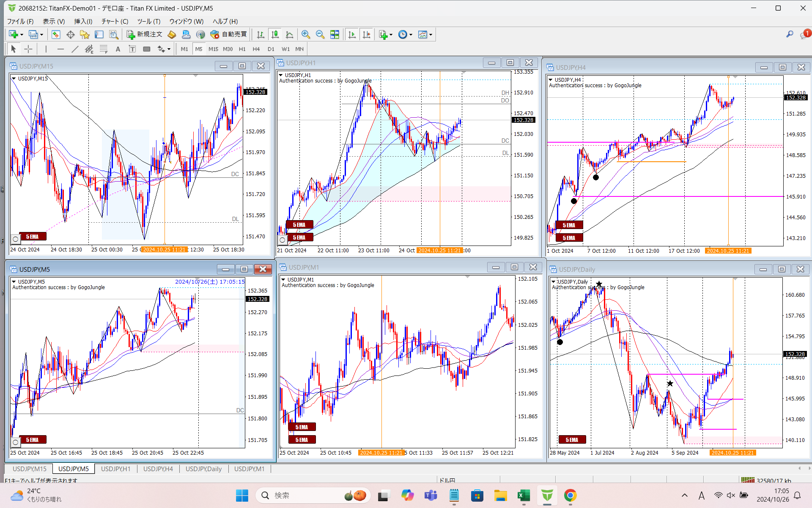The width and height of the screenshot is (812, 508).
Task: Click the 新規注文 (New Order) button
Action: pyautogui.click(x=144, y=34)
